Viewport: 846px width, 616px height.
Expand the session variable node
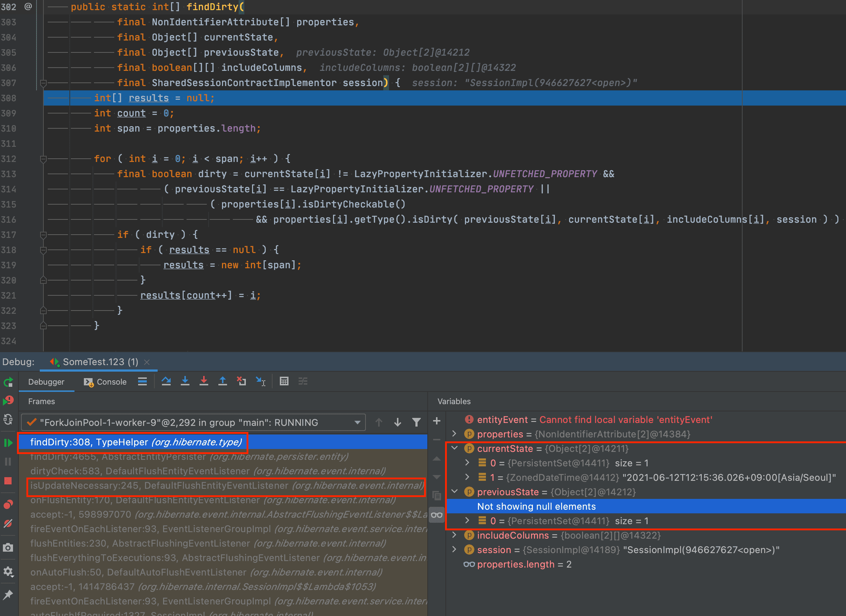[x=454, y=549]
